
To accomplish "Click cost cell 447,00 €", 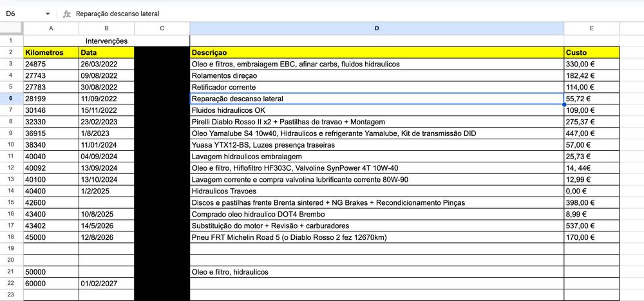I will [591, 133].
